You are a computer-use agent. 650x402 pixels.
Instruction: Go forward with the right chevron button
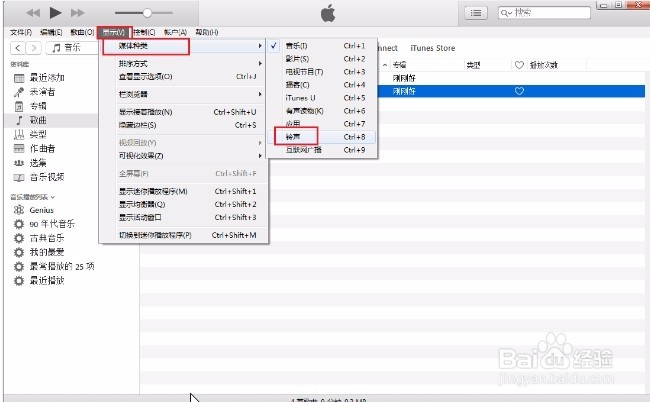click(34, 48)
